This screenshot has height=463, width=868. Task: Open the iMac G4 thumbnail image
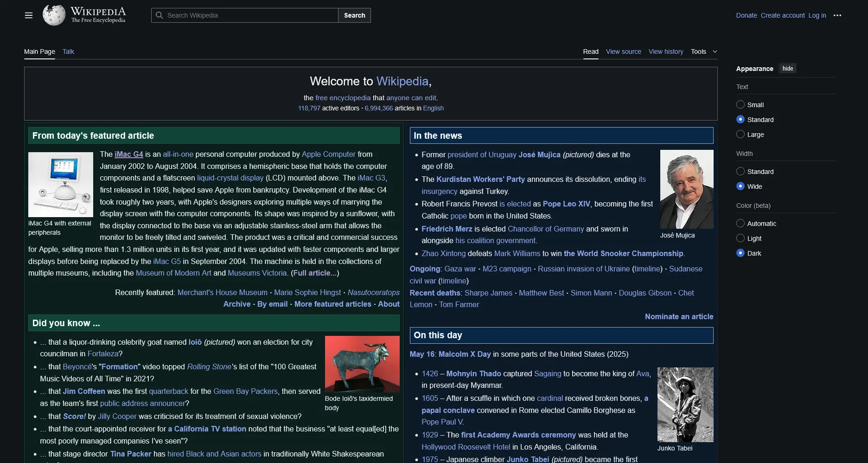click(61, 185)
